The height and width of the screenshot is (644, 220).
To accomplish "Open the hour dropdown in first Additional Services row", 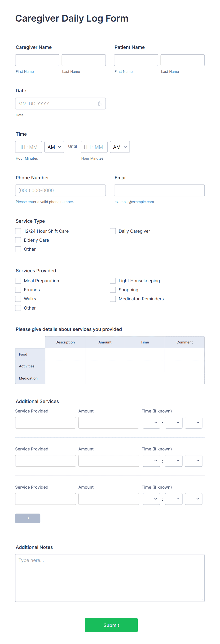I will point(151,422).
